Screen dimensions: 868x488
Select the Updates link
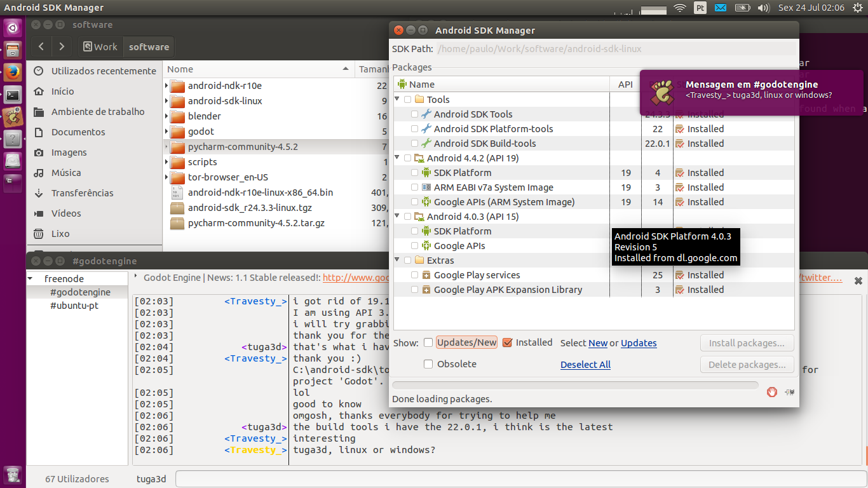639,343
